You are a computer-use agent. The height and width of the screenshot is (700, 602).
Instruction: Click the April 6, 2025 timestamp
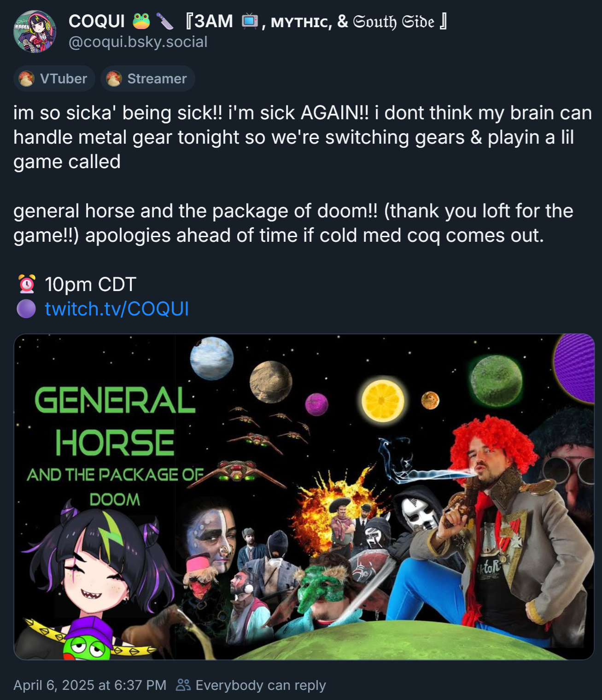click(x=90, y=685)
